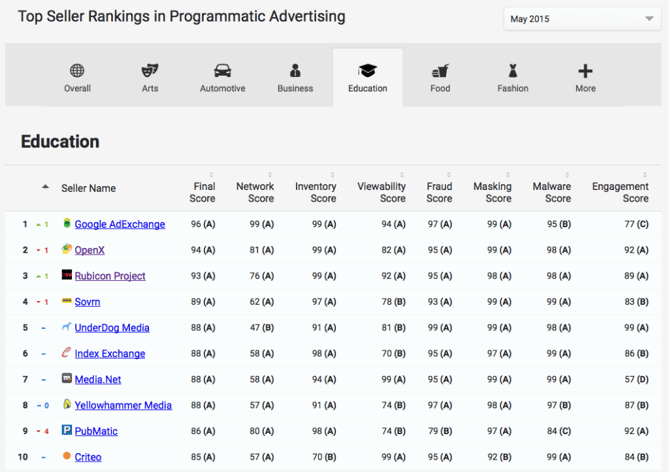Open the Automotive category tab
This screenshot has height=472, width=669.
tap(222, 78)
